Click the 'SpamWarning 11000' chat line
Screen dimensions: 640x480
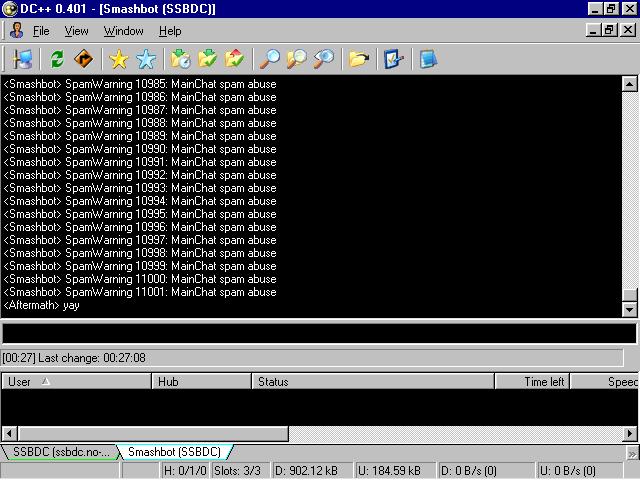coord(140,279)
